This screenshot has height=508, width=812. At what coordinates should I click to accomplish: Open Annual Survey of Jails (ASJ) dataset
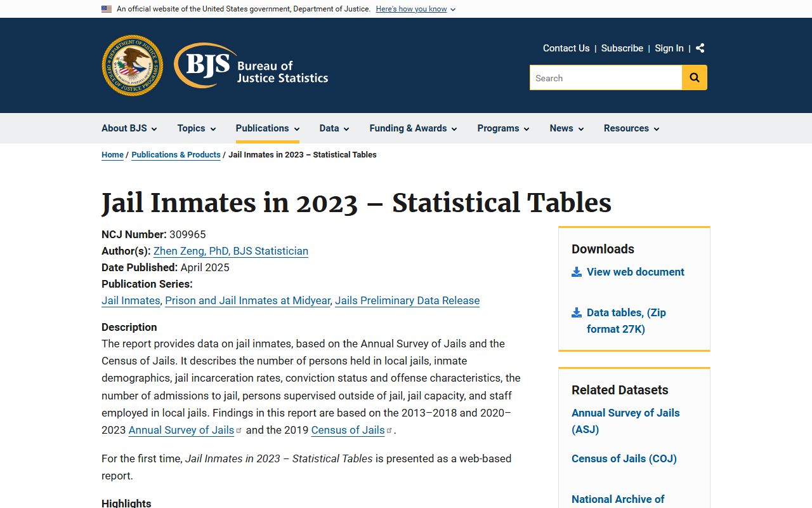click(625, 421)
